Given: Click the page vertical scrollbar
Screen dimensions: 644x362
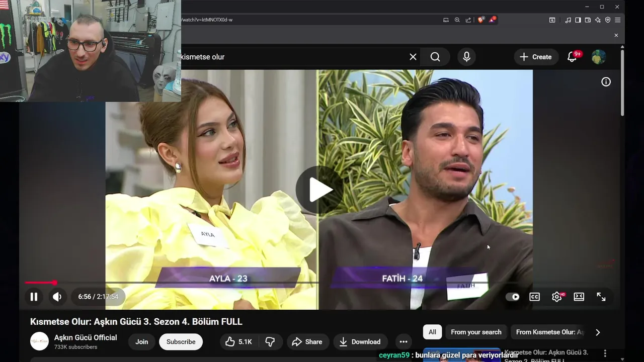Looking at the screenshot, I should coord(622,83).
